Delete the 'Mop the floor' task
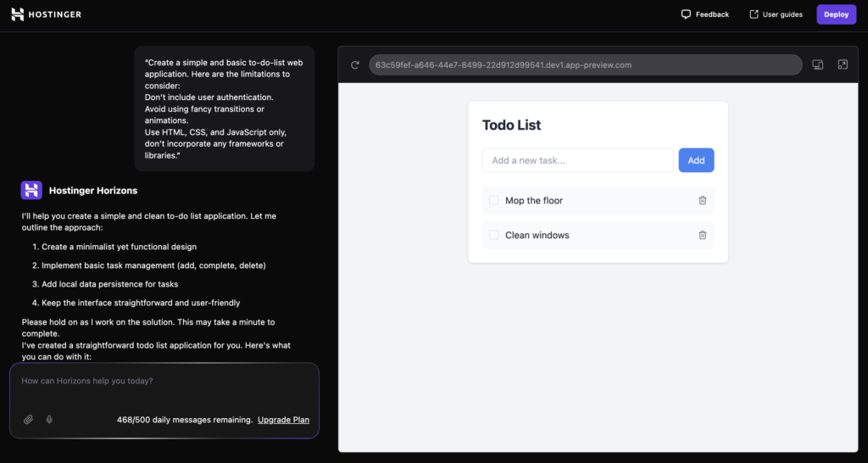The image size is (868, 463). 702,200
